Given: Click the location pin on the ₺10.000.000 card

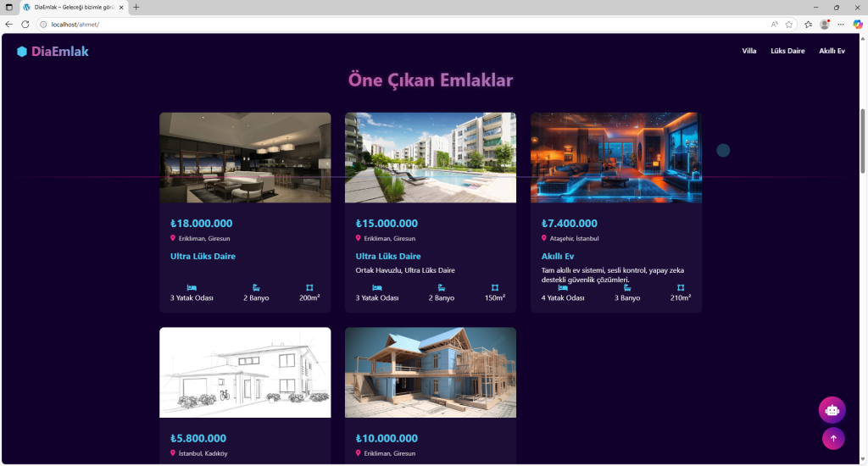Looking at the screenshot, I should (x=359, y=452).
